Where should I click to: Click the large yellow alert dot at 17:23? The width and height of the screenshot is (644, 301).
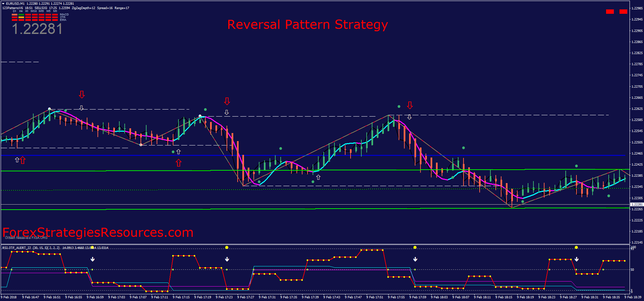(227, 248)
